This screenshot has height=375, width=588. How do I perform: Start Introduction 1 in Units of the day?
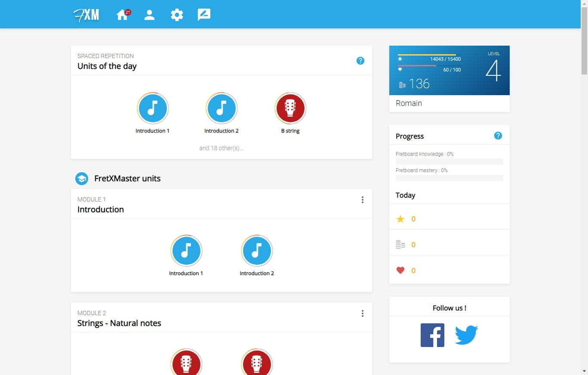[153, 108]
